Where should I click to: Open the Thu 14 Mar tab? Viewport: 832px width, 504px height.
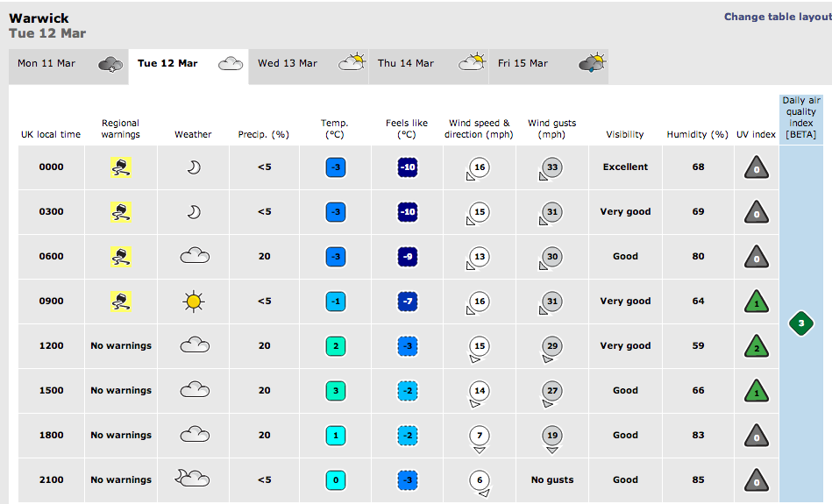point(428,67)
